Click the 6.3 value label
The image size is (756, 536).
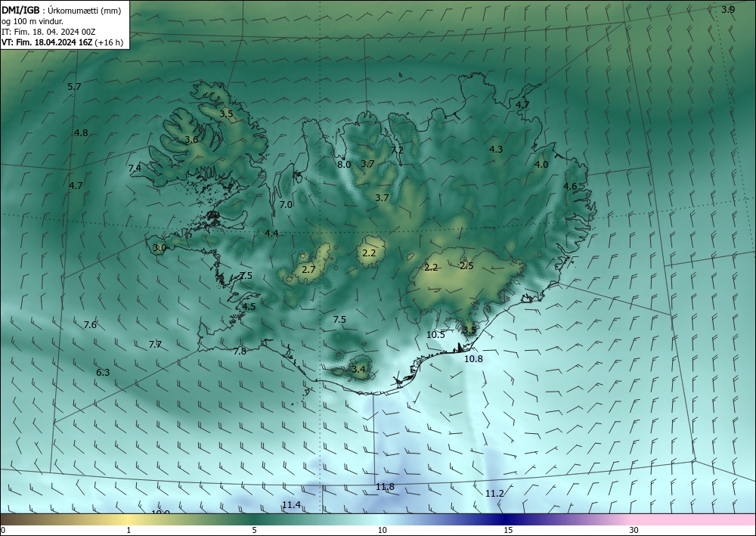coord(103,372)
